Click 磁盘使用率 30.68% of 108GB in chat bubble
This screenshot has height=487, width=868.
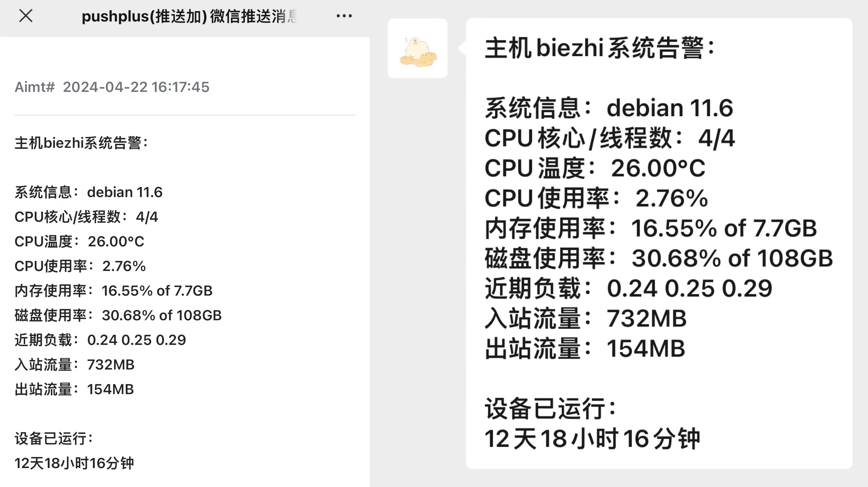(x=659, y=258)
